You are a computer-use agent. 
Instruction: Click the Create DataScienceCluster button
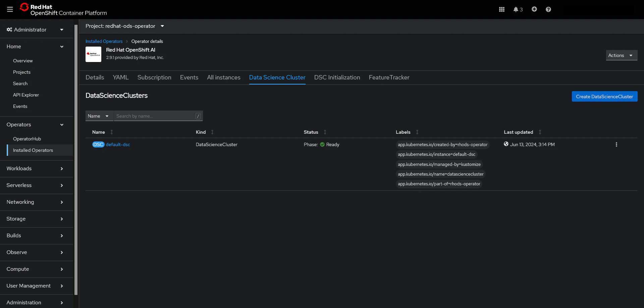[604, 97]
